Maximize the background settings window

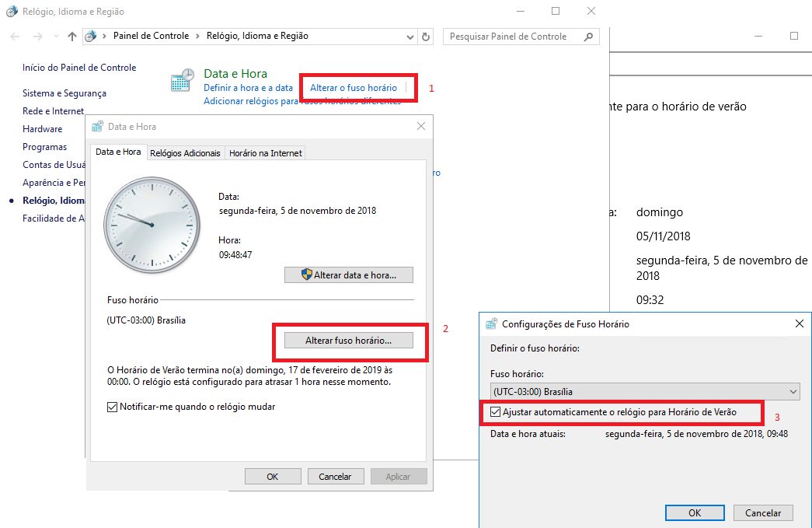tap(794, 36)
